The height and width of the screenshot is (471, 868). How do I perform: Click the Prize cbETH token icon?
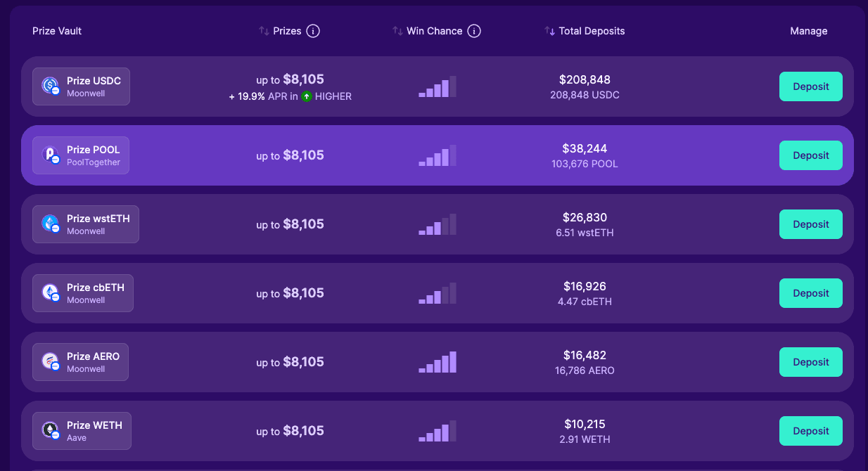(x=50, y=292)
